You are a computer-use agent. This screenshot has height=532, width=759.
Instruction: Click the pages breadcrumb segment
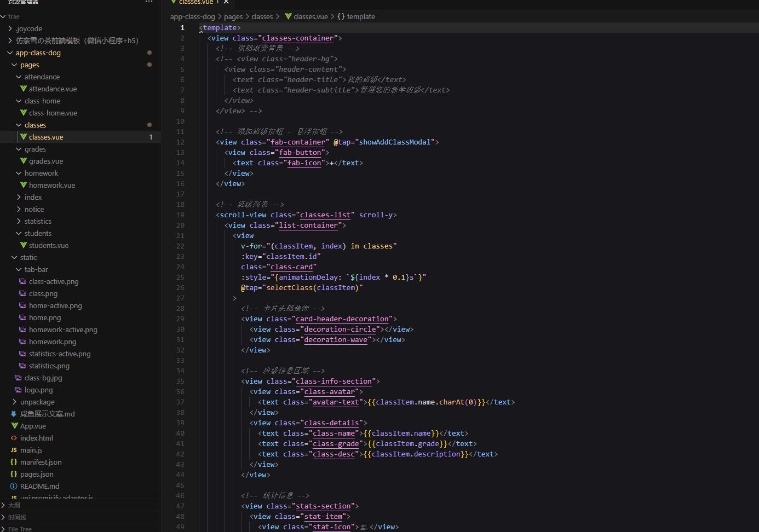point(233,16)
